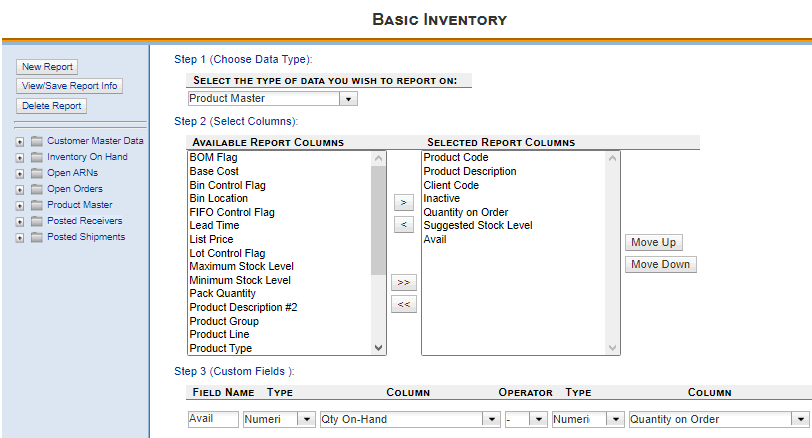Image resolution: width=812 pixels, height=438 pixels.
Task: Click View/Save Report Info button
Action: tap(69, 86)
